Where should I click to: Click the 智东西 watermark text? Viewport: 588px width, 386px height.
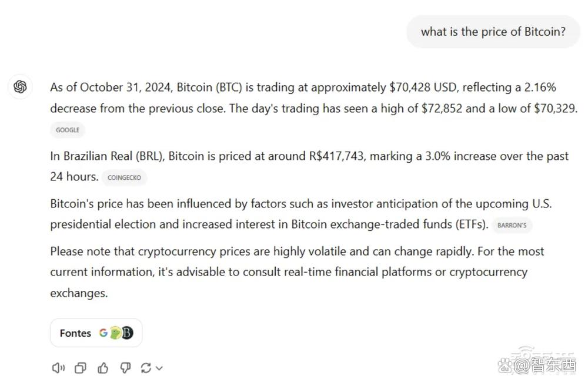(x=553, y=365)
